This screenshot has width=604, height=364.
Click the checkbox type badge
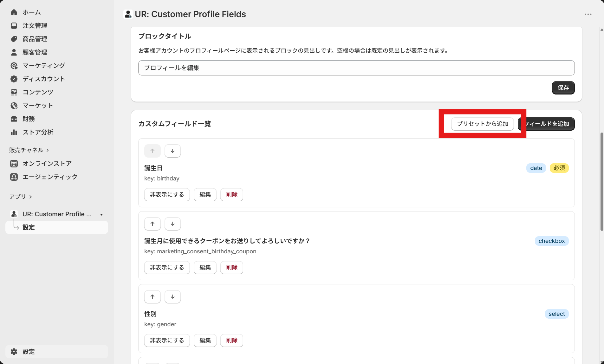click(552, 241)
